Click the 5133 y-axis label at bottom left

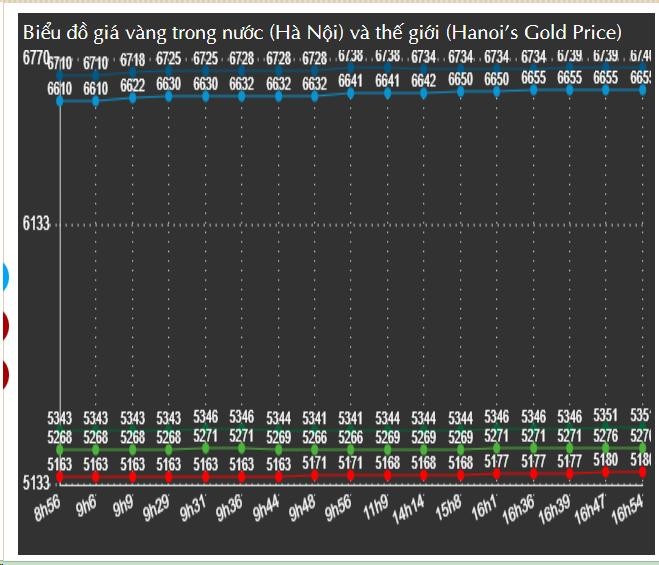tap(36, 482)
